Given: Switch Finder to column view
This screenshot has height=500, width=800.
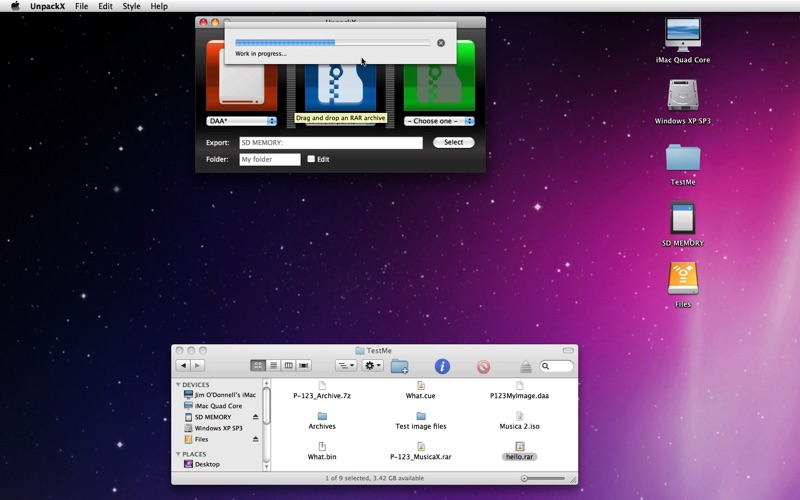Looking at the screenshot, I should tap(289, 365).
